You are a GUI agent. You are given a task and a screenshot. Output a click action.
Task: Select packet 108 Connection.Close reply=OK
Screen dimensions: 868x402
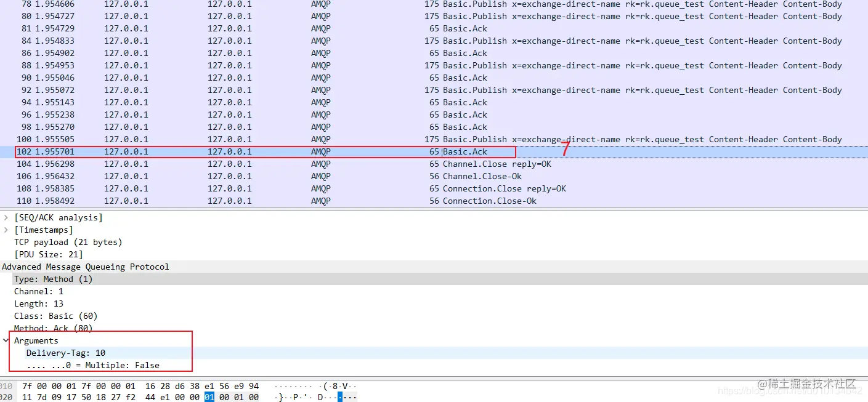pyautogui.click(x=434, y=188)
